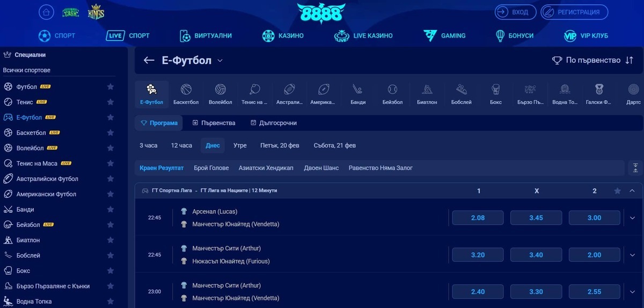Screen dimensions: 644x308
Task: Expand the Е-Футбол sport dropdown
Action: tap(220, 61)
